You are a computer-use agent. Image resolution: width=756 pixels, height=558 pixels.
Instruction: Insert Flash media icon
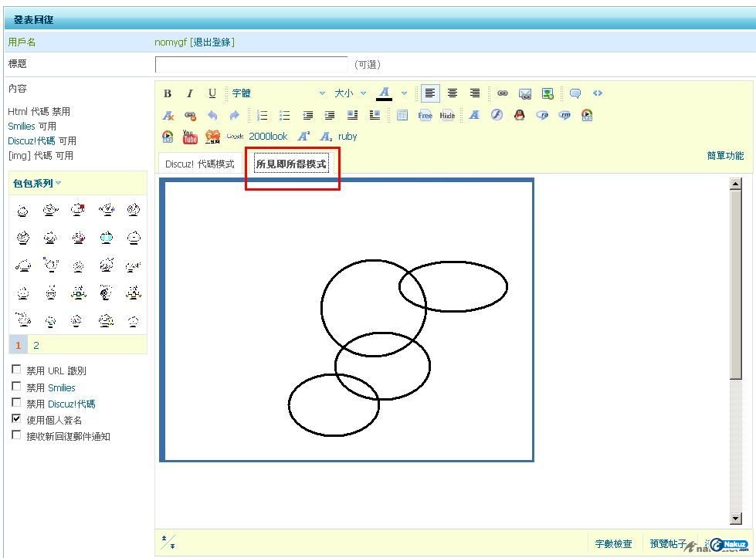pos(497,115)
